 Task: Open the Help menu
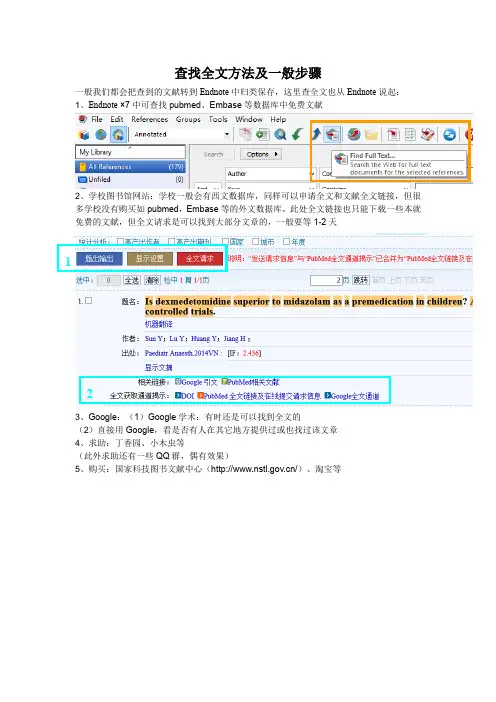[278, 120]
